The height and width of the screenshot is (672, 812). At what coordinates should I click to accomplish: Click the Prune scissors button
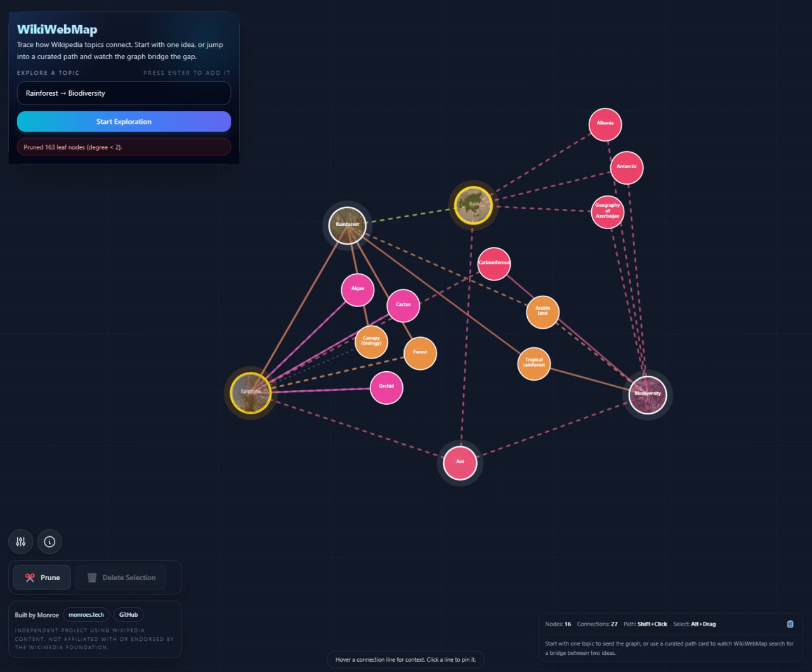41,577
